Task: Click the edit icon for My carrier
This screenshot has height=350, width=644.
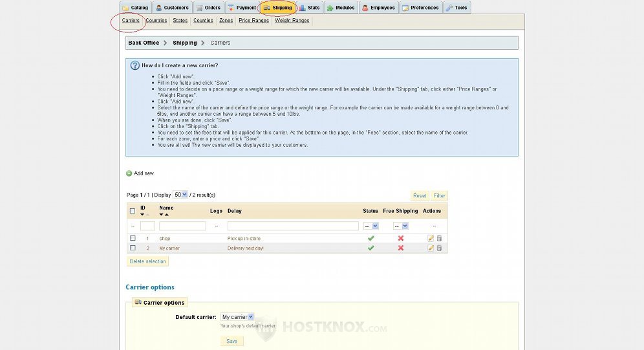Action: (431, 248)
